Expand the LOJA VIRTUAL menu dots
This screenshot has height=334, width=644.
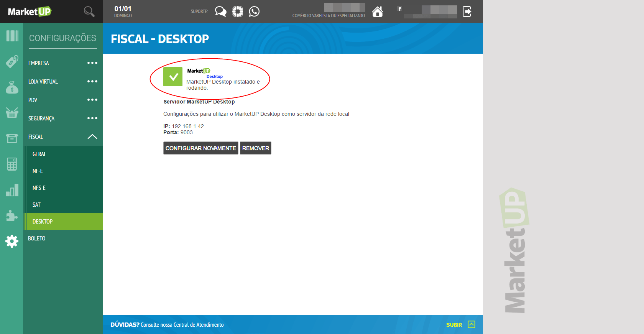pyautogui.click(x=92, y=81)
